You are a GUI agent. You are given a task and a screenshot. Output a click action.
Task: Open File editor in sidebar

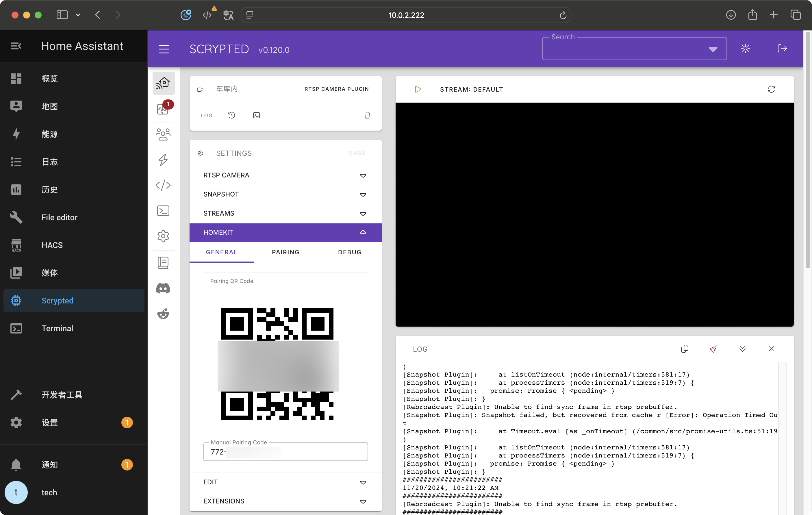tap(74, 217)
